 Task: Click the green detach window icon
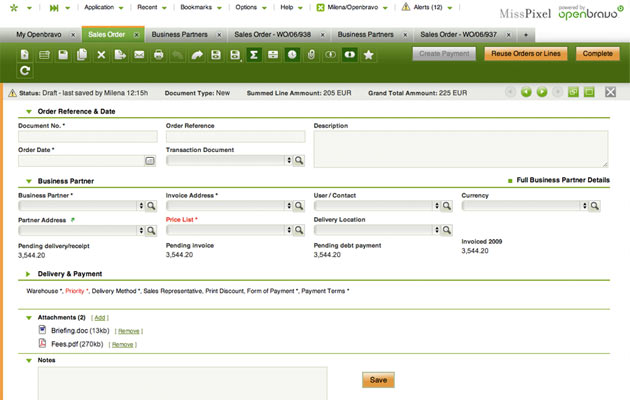coord(573,92)
